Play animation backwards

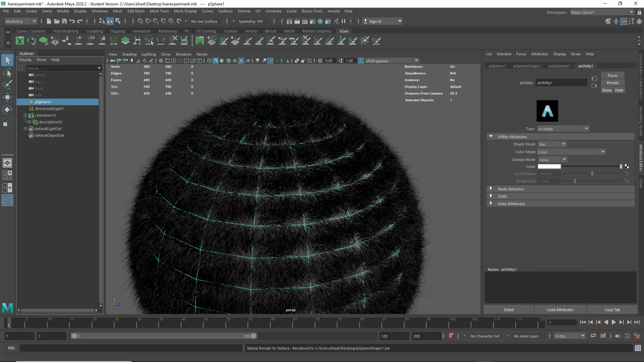pyautogui.click(x=606, y=322)
